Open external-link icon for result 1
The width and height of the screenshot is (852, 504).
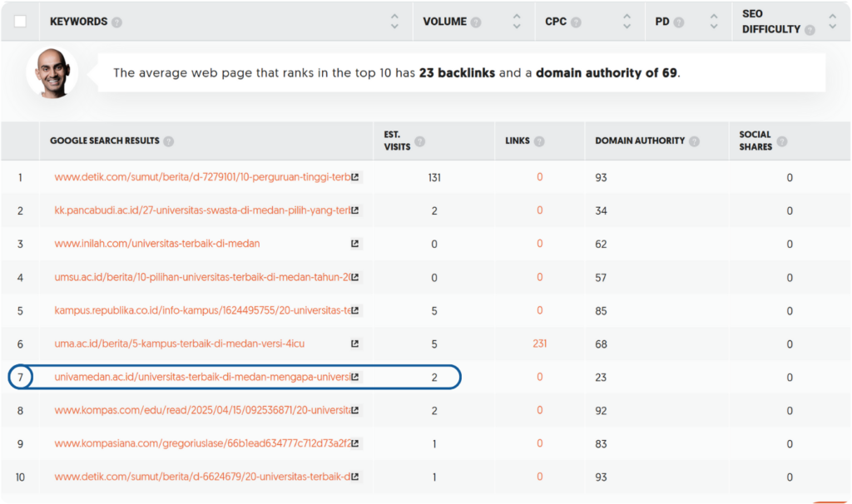tap(354, 177)
